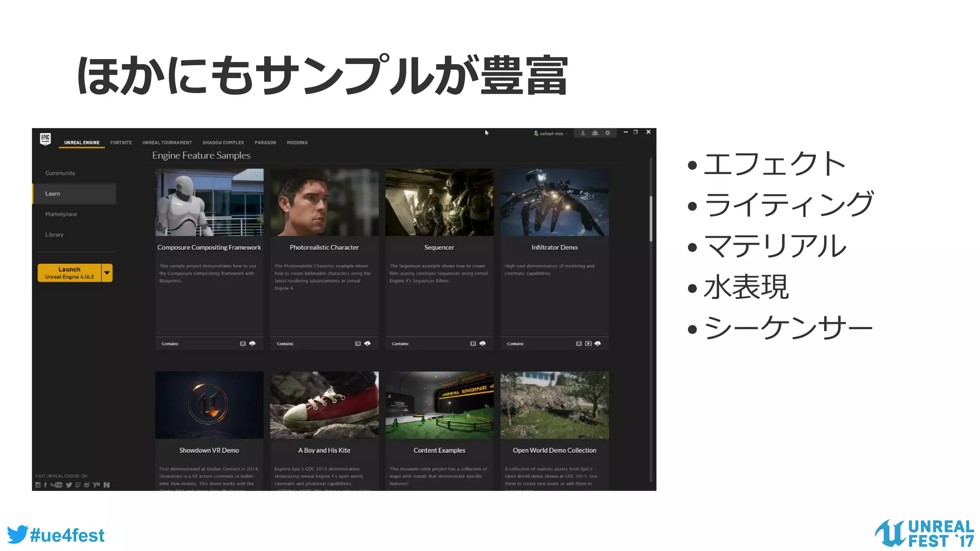Click the vertical scrollbar thumb in samples list
The image size is (980, 551).
click(651, 219)
